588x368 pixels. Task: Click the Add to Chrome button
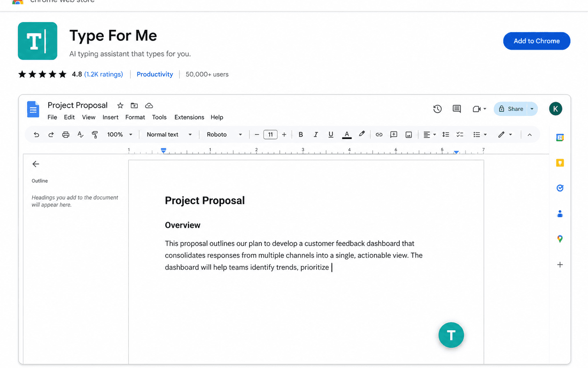(537, 41)
